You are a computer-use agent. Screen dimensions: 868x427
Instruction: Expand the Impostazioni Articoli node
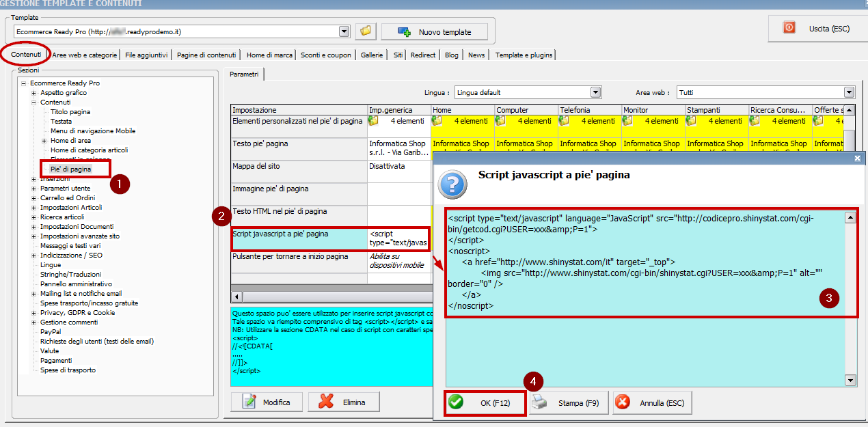pos(34,208)
